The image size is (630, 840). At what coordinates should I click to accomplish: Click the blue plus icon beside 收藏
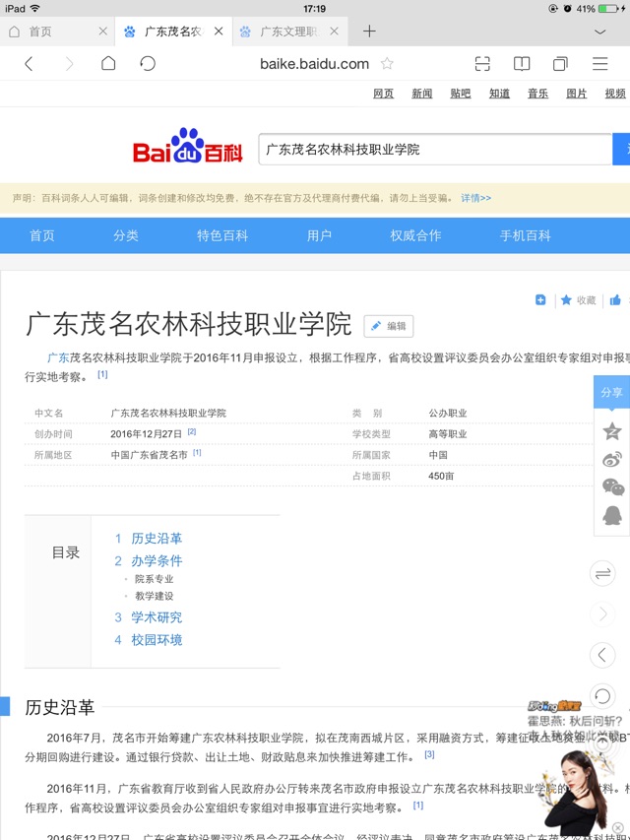(x=540, y=300)
